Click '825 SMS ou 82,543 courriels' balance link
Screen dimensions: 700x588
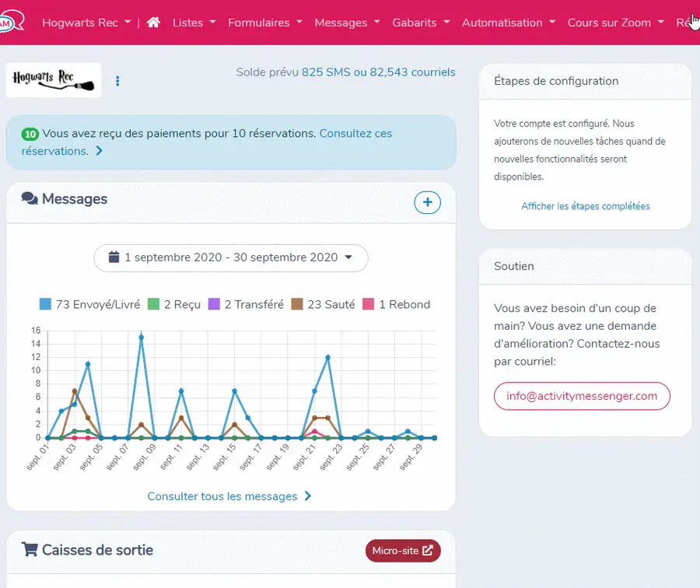coord(379,72)
